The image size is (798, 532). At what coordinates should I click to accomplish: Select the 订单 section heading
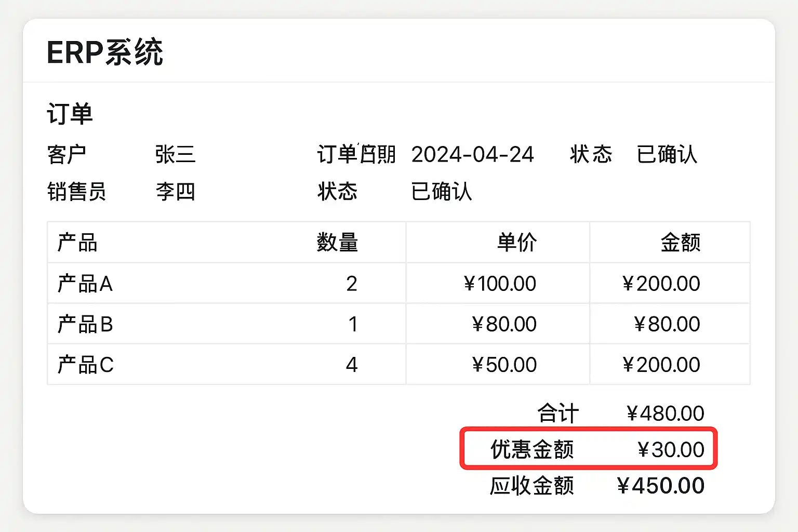click(x=70, y=114)
